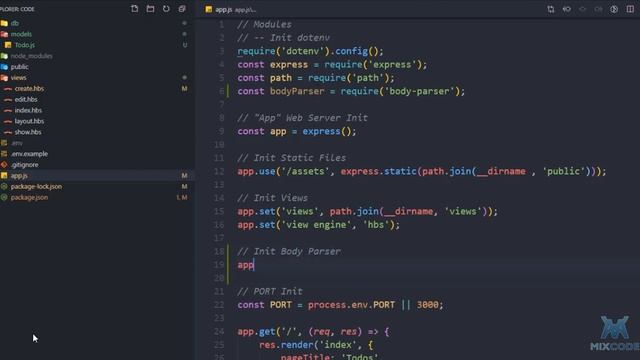Open the Todo.js file
640x360 pixels.
click(24, 45)
